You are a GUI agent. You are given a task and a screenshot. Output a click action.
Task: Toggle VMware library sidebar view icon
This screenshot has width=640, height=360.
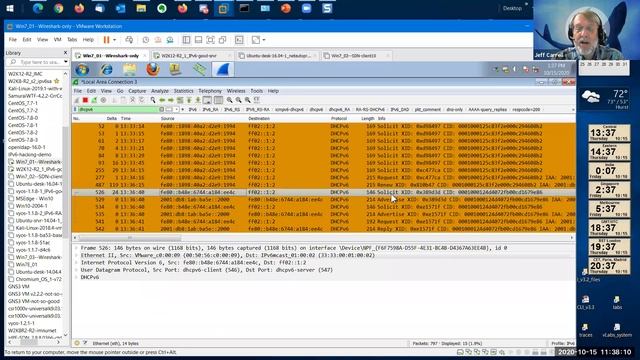186,40
